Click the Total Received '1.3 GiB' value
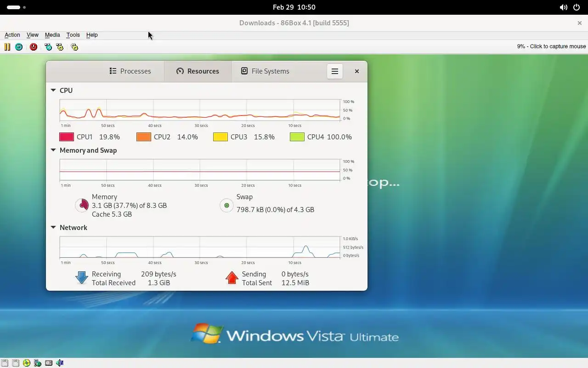The image size is (588, 368). point(159,283)
